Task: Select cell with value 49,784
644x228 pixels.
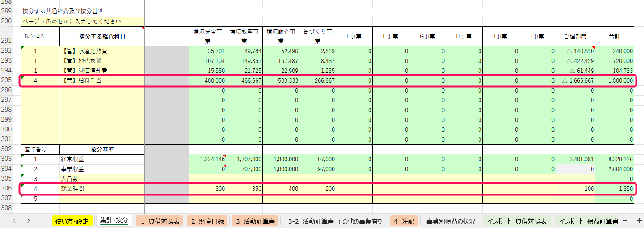Action: 244,51
